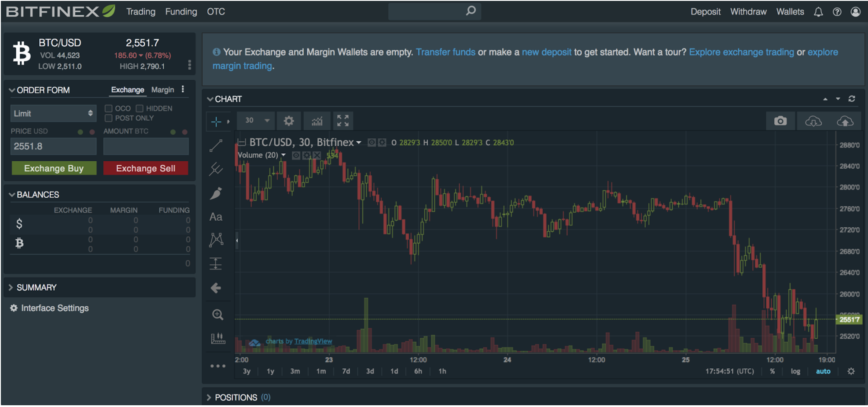The height and width of the screenshot is (407, 868).
Task: Open Volume indicator settings gear
Action: tap(306, 155)
